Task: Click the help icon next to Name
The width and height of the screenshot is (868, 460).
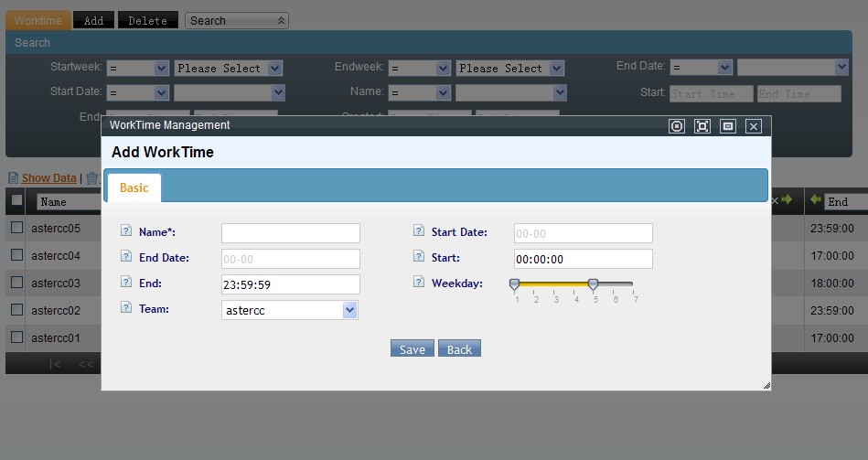Action: [126, 232]
